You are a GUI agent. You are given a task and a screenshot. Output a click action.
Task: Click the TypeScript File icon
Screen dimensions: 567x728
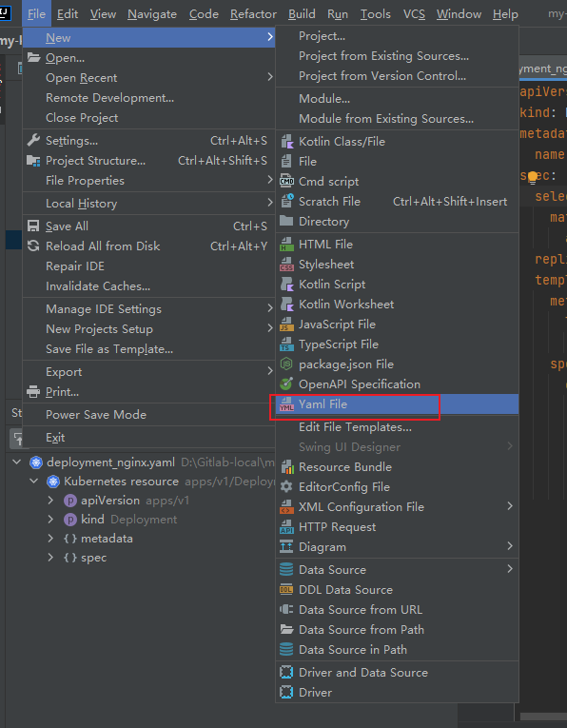[286, 344]
